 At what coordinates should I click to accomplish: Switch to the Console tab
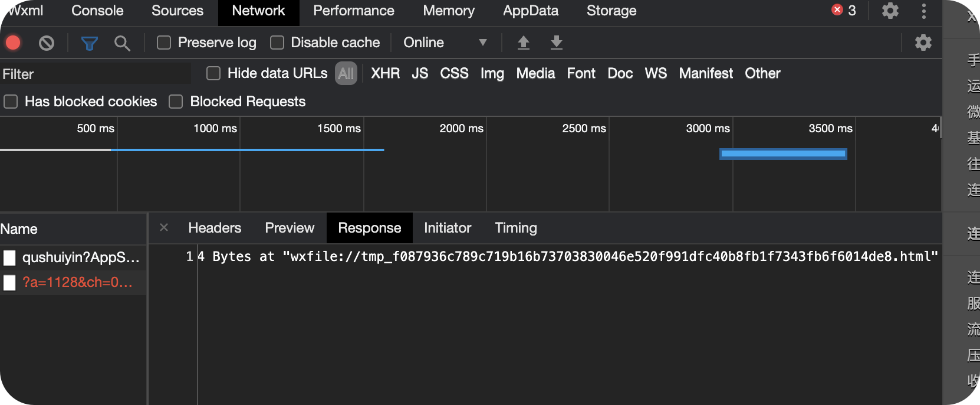tap(97, 11)
